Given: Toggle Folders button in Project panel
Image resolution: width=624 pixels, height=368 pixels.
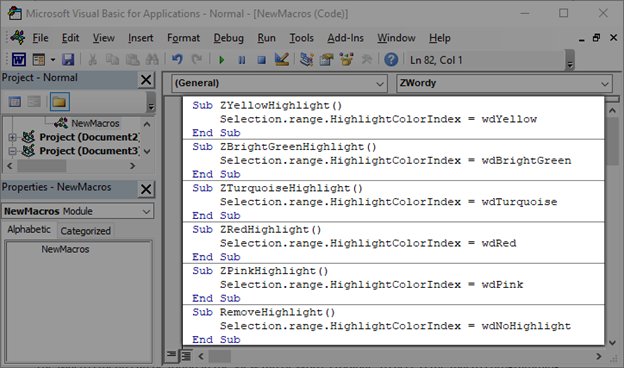Looking at the screenshot, I should [60, 102].
